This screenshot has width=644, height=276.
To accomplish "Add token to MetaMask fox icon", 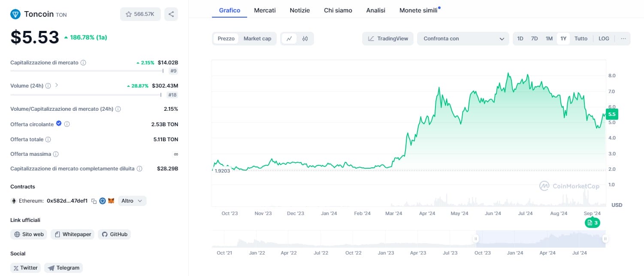I will [x=111, y=201].
